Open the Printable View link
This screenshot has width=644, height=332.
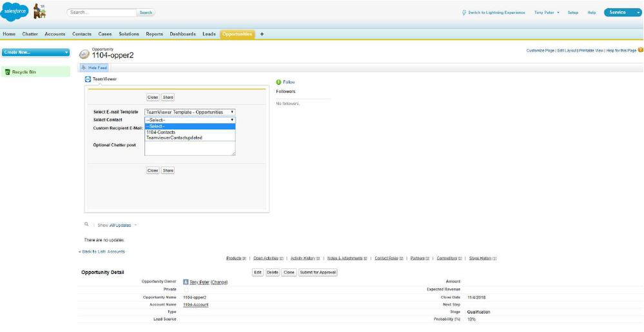pyautogui.click(x=591, y=50)
